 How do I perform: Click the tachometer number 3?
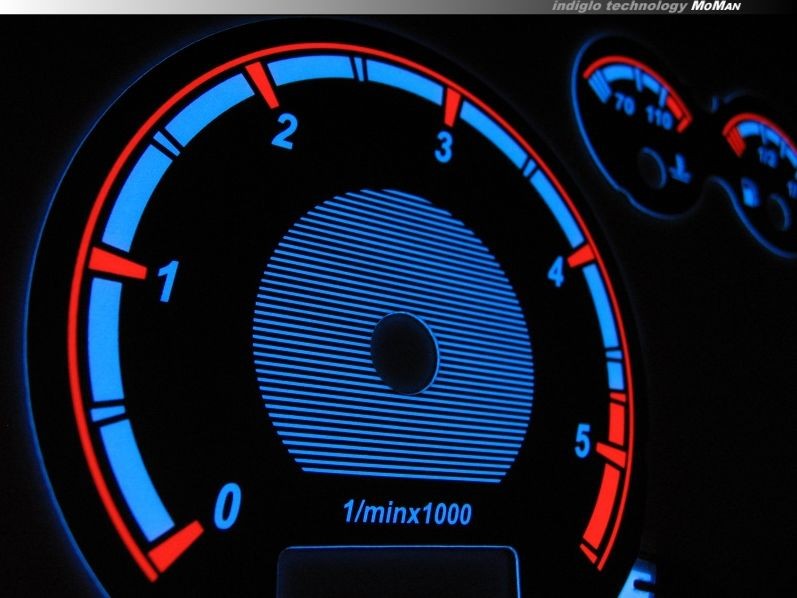(x=444, y=147)
